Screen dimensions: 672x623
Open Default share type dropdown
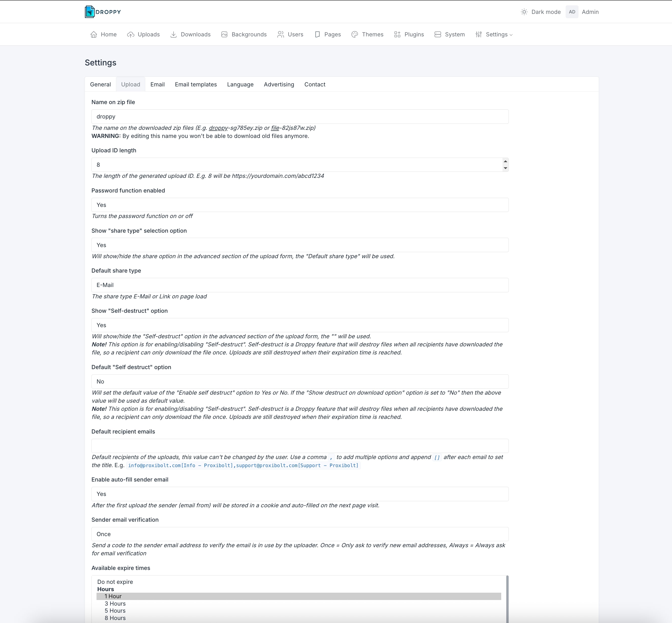(x=299, y=285)
